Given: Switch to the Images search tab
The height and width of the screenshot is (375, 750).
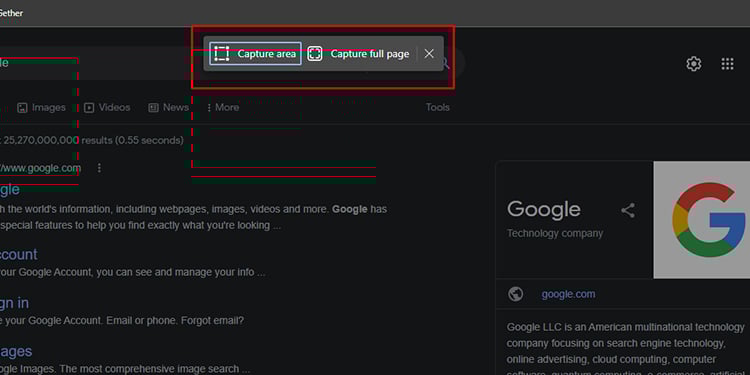Looking at the screenshot, I should [x=41, y=108].
